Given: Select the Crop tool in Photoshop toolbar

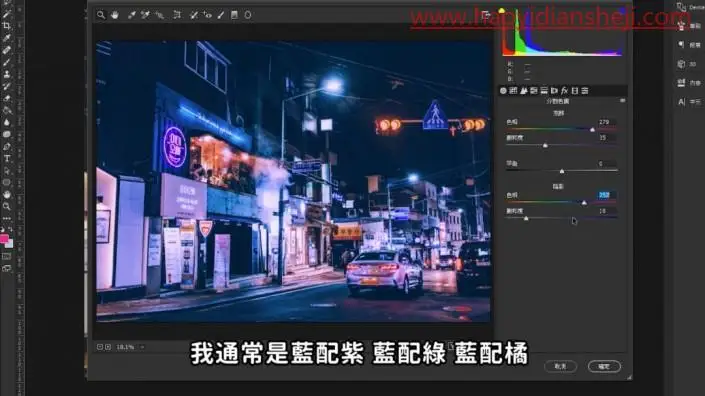Looking at the screenshot, I should (x=7, y=26).
